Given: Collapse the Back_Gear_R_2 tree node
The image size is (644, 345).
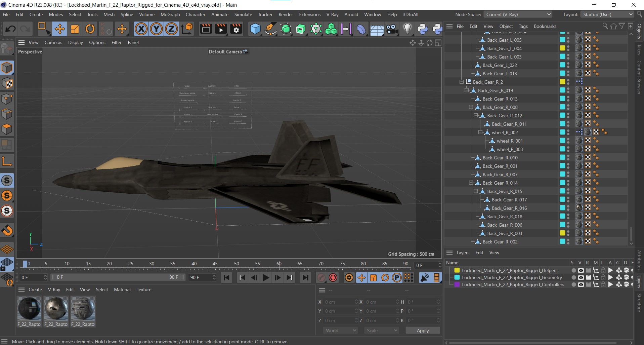Looking at the screenshot, I should click(462, 82).
